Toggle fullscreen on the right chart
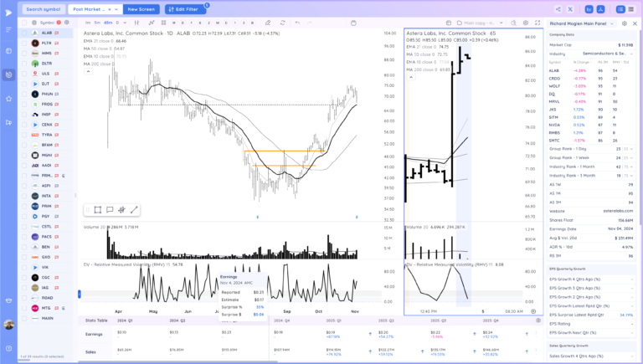Screen dimensions: 643x364 pyautogui.click(x=538, y=23)
